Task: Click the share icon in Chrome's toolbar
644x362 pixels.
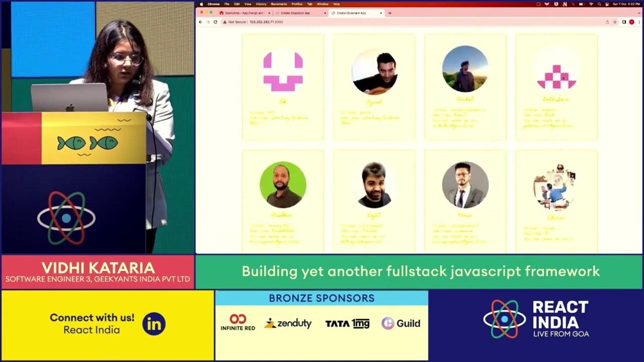Action: coord(608,22)
